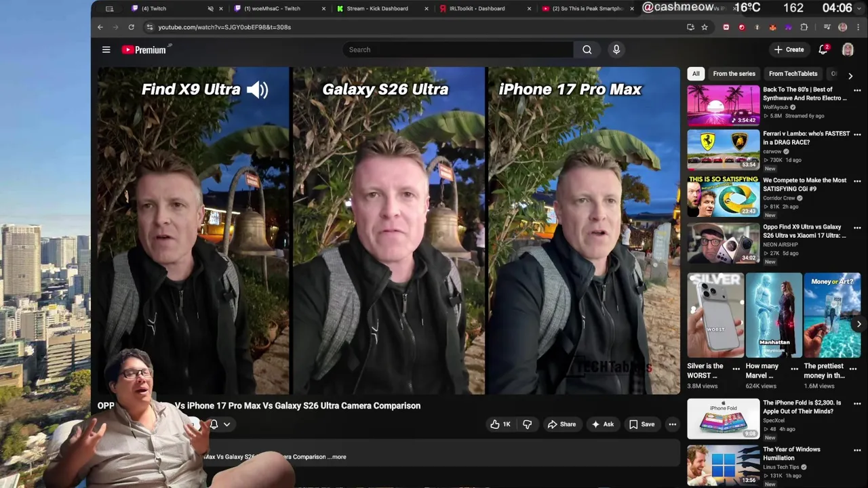The width and height of the screenshot is (868, 488).
Task: Open The prettiest money short
Action: pyautogui.click(x=832, y=315)
